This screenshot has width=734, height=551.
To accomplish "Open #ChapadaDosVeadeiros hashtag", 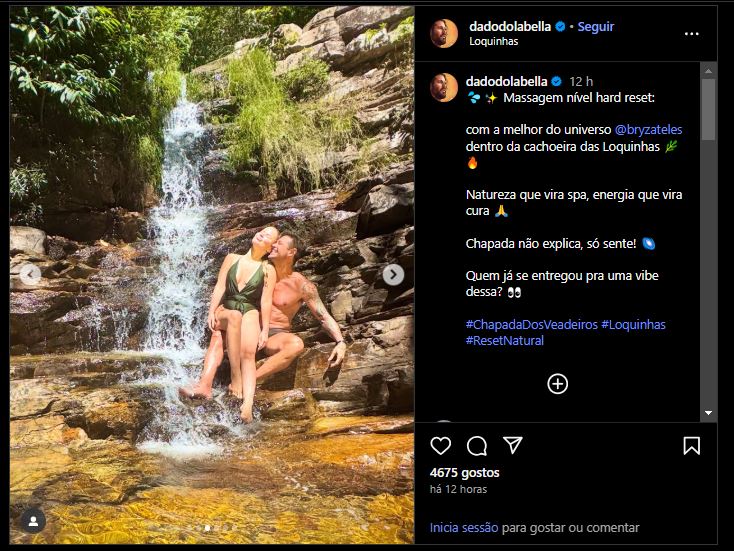I will click(531, 325).
